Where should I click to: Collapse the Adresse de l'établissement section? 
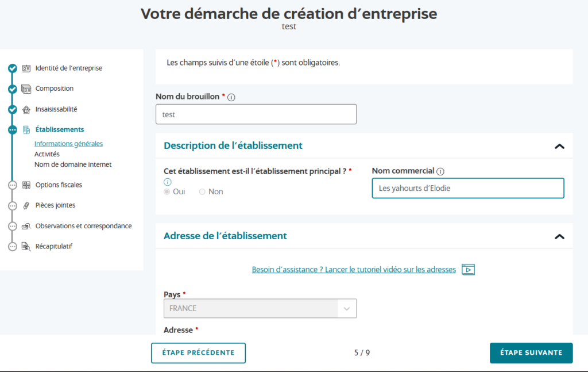coord(559,237)
